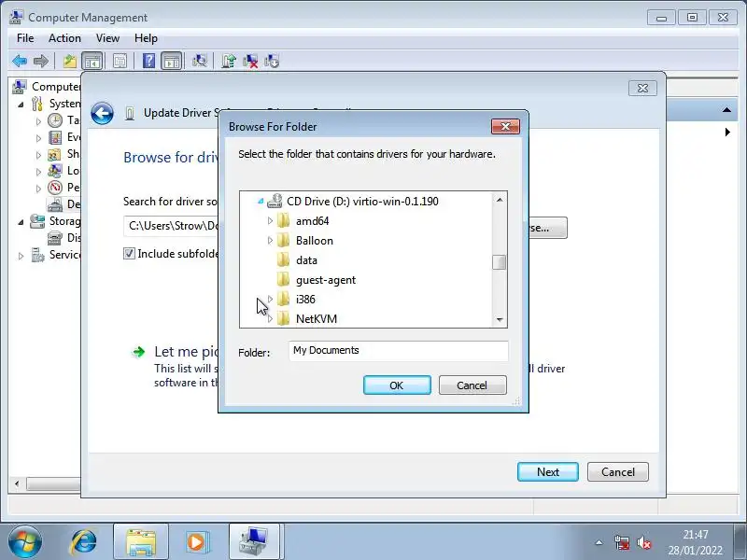The width and height of the screenshot is (747, 560).
Task: Expand the Event Viewer tree node
Action: (38, 138)
